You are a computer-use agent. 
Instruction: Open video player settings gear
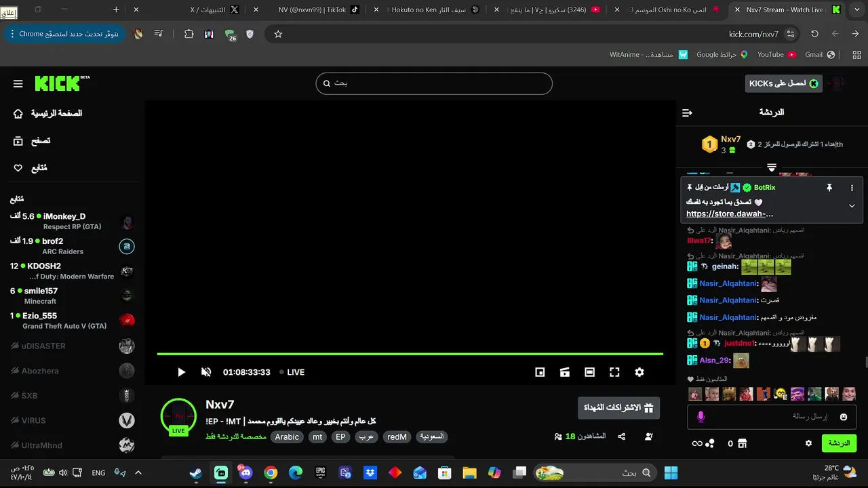[639, 372]
